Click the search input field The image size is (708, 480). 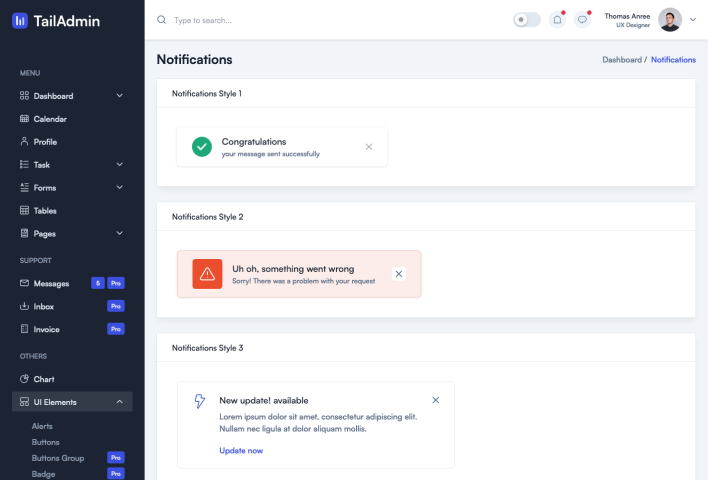point(300,20)
